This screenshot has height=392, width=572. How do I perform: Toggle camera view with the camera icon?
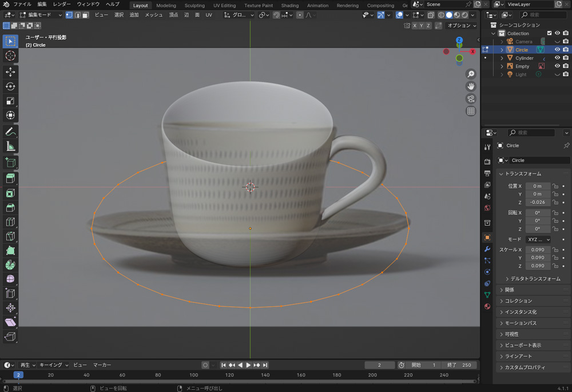(471, 99)
